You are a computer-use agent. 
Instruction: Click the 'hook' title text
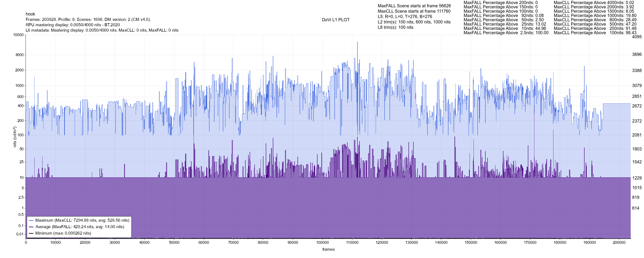(x=30, y=14)
